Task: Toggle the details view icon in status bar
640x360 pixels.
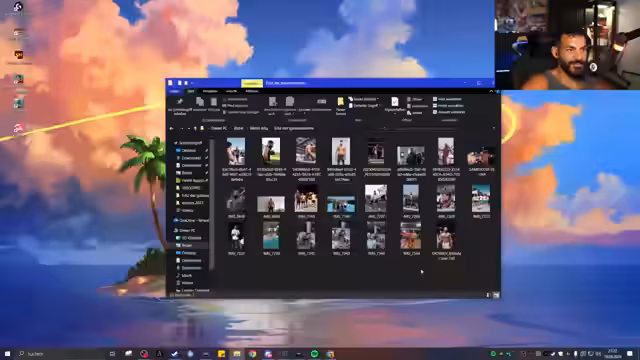Action: [x=488, y=295]
